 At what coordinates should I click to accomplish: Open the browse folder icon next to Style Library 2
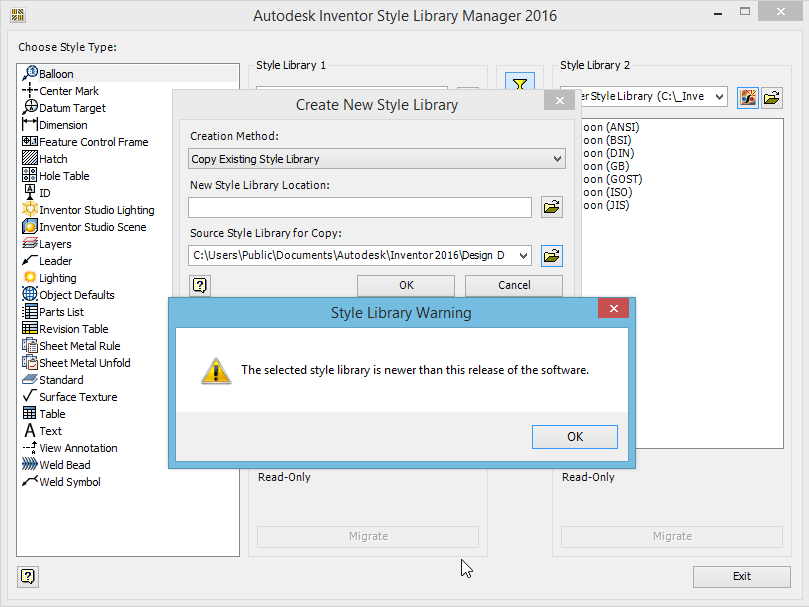click(770, 97)
